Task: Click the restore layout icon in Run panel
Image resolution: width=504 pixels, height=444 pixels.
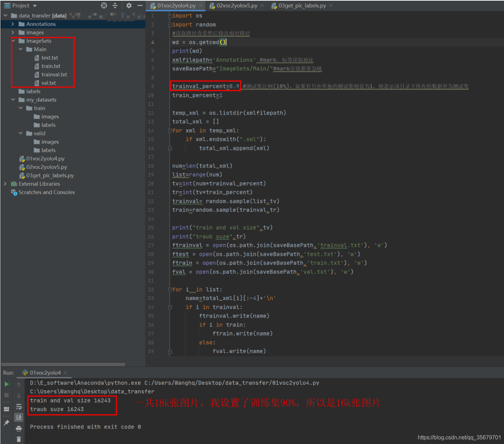Action: [x=7, y=409]
